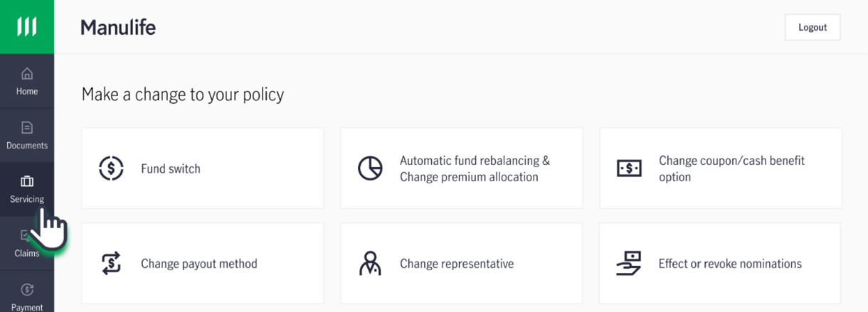Open the Payment sidebar icon
868x312 pixels.
pyautogui.click(x=26, y=289)
